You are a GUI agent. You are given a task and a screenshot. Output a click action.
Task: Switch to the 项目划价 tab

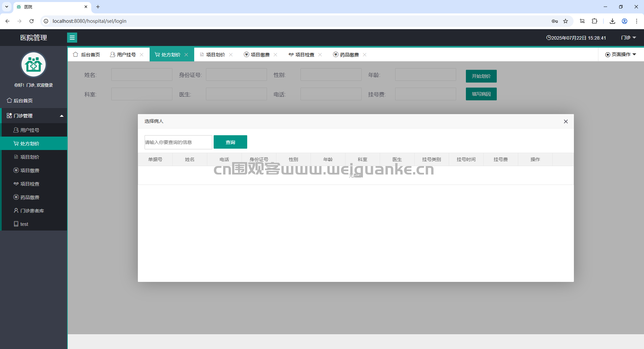[212, 55]
